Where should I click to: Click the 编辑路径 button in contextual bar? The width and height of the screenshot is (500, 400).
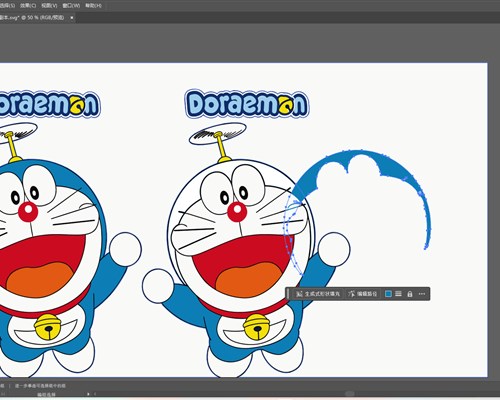click(363, 294)
